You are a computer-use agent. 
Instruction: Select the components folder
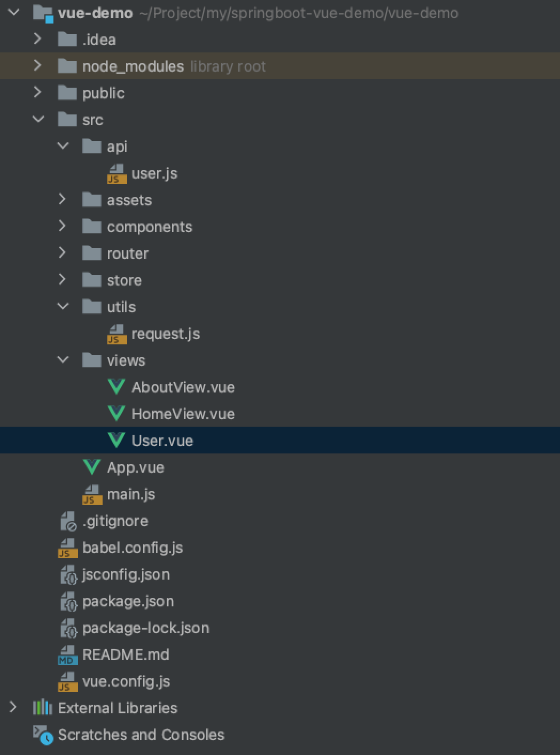pyautogui.click(x=149, y=227)
